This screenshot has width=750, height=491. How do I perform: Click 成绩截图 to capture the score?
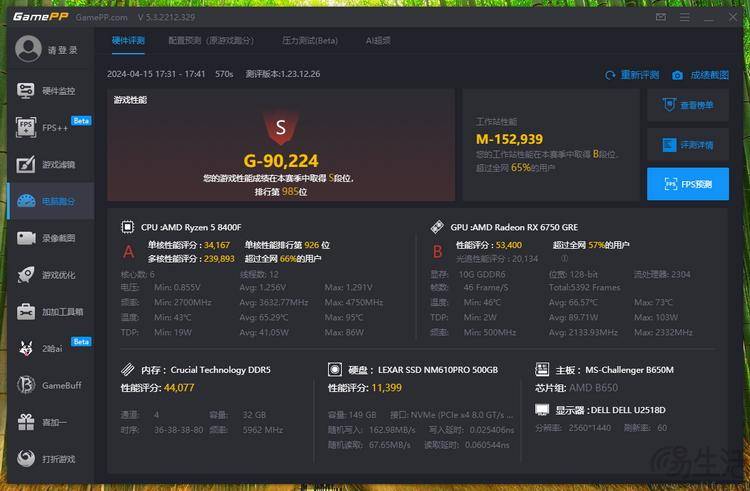click(700, 75)
